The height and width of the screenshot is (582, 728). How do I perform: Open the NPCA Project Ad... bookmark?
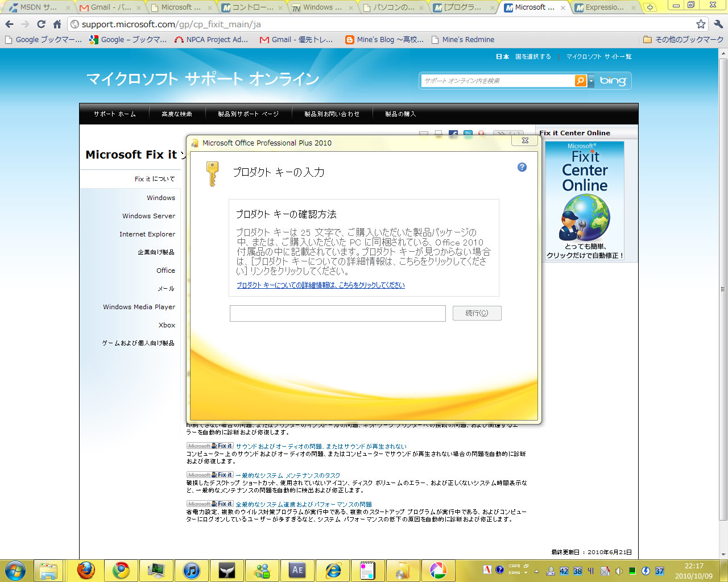click(x=212, y=40)
